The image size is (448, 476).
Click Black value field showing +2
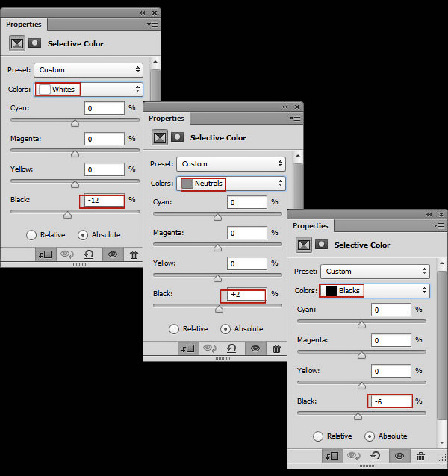[247, 295]
